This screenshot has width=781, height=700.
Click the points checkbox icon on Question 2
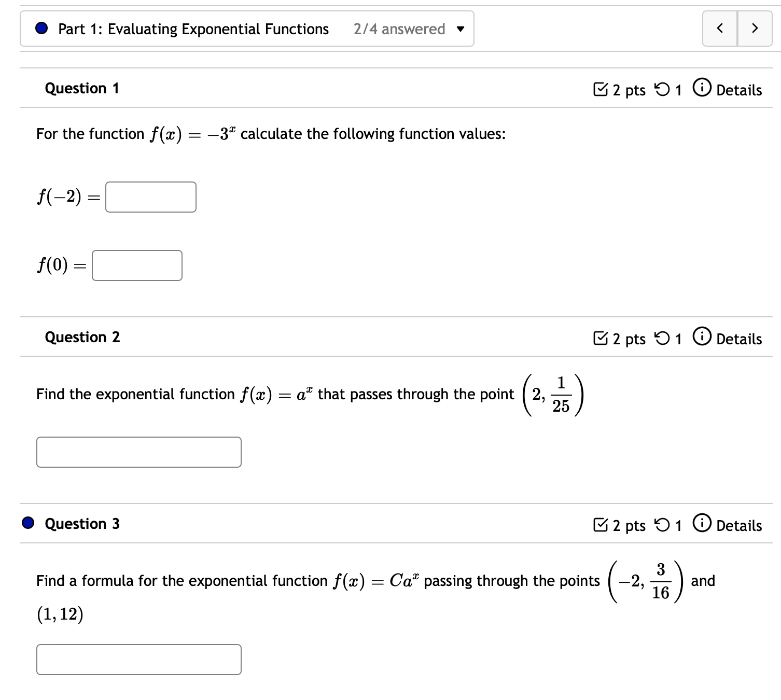(601, 338)
